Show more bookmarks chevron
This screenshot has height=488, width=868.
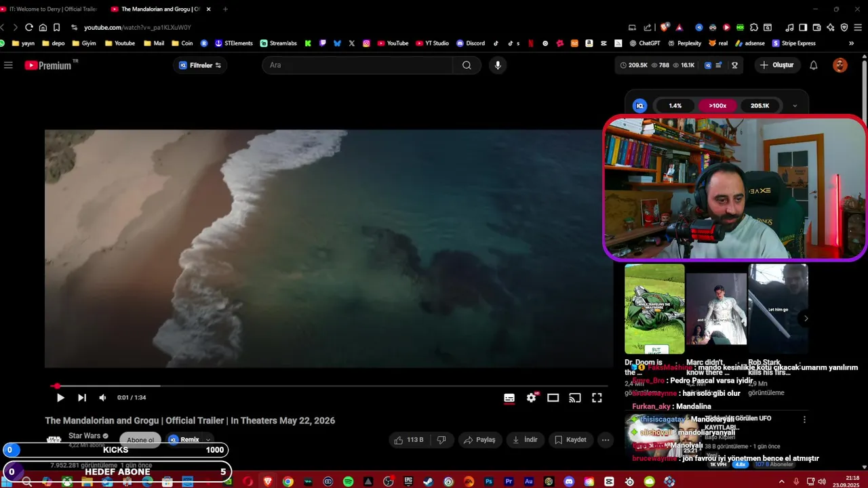851,43
